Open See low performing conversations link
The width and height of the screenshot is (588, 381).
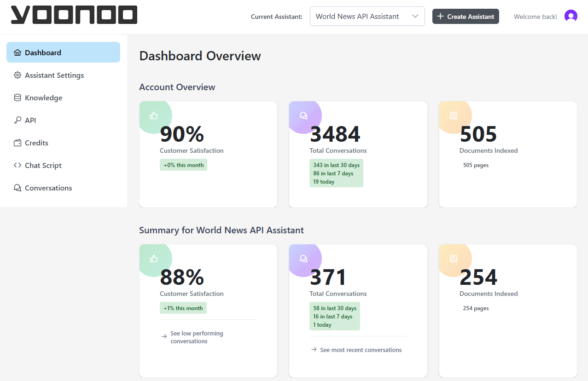click(197, 337)
